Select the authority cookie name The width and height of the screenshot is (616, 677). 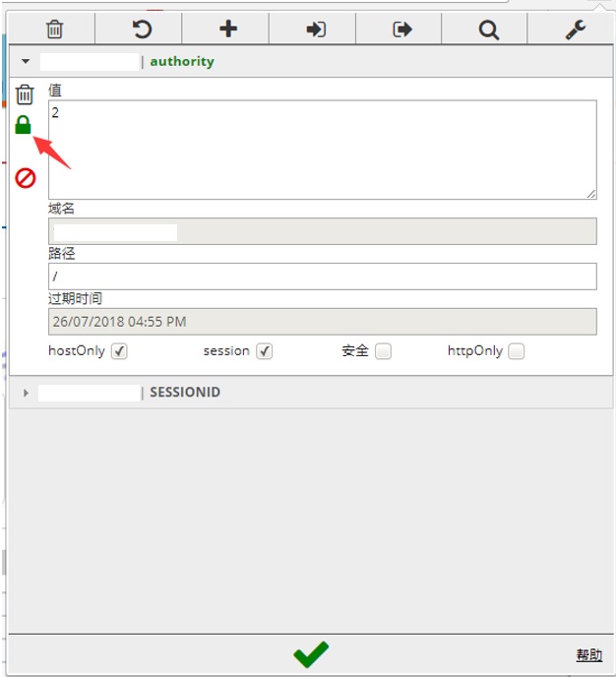point(182,61)
